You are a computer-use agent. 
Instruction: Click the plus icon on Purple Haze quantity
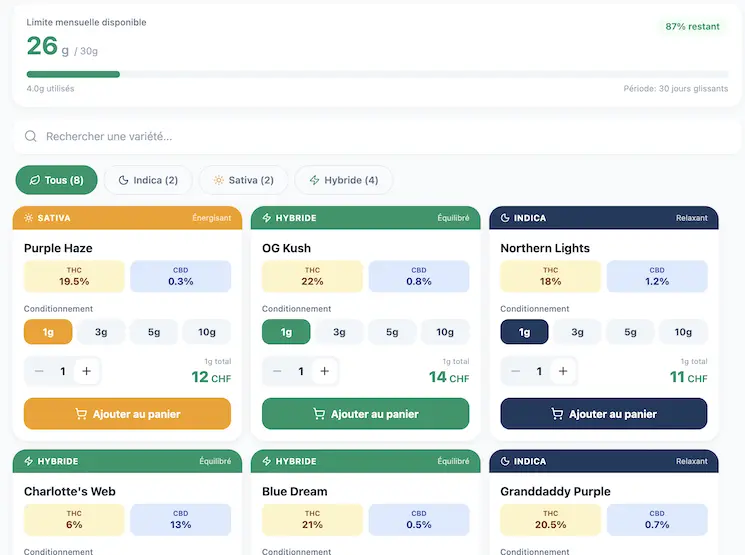pyautogui.click(x=87, y=371)
